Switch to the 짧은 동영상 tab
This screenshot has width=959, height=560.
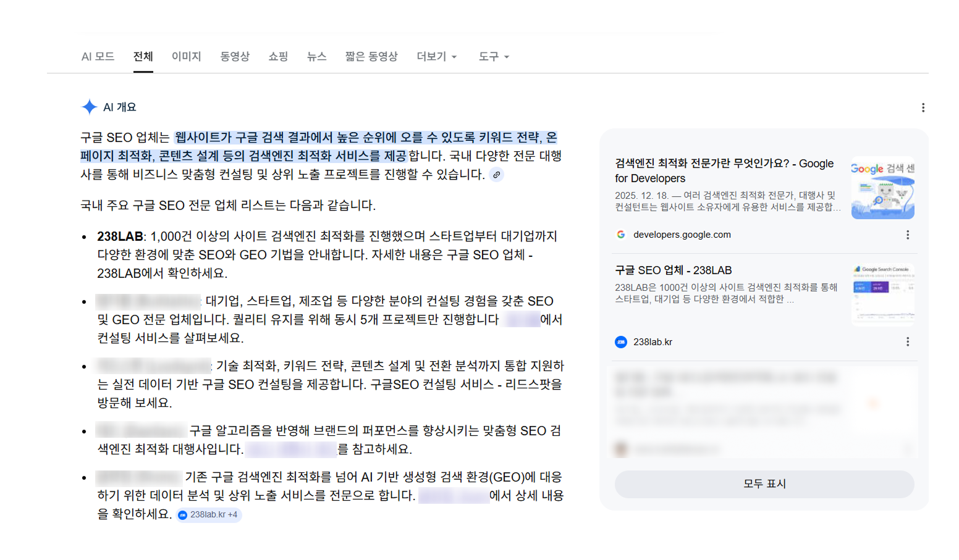pos(371,56)
